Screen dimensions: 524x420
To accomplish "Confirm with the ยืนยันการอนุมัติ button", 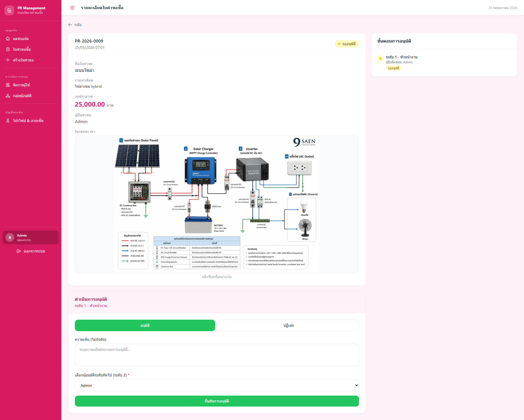I will point(217,401).
